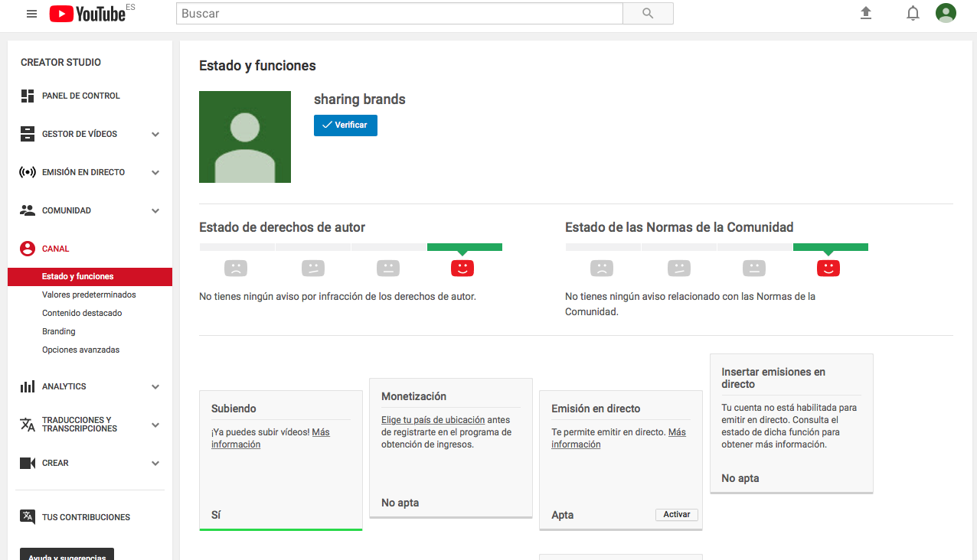The image size is (977, 560).
Task: Click the video upload icon
Action: pyautogui.click(x=865, y=13)
